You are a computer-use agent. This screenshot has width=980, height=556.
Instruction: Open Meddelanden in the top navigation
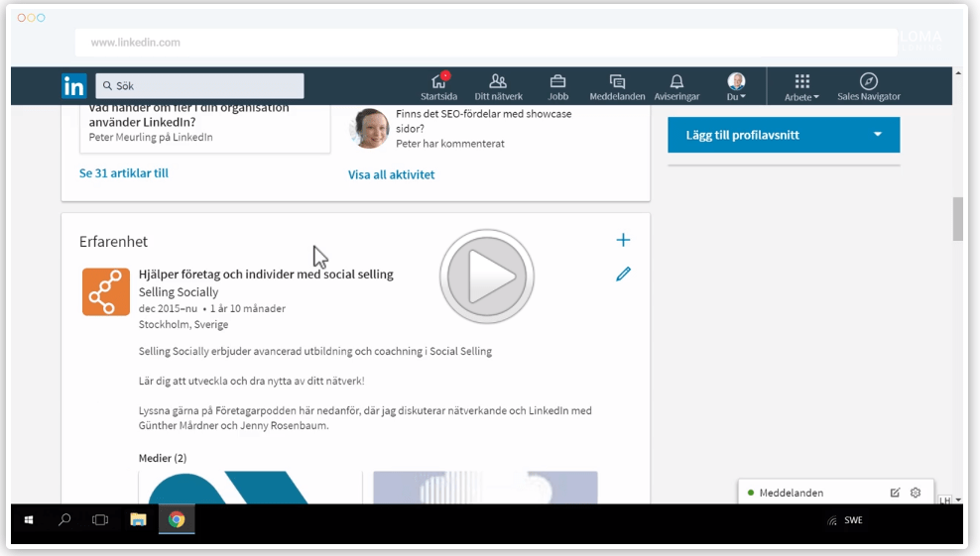point(617,87)
